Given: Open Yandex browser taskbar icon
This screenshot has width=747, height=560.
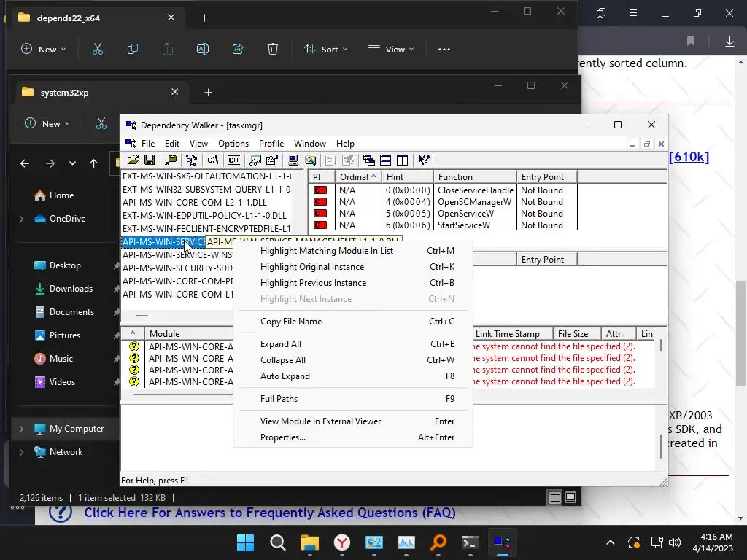Looking at the screenshot, I should (x=341, y=542).
